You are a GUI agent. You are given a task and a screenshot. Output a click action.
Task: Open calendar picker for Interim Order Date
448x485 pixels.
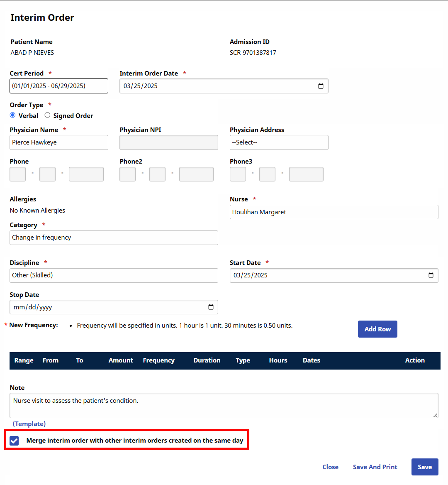pos(321,86)
